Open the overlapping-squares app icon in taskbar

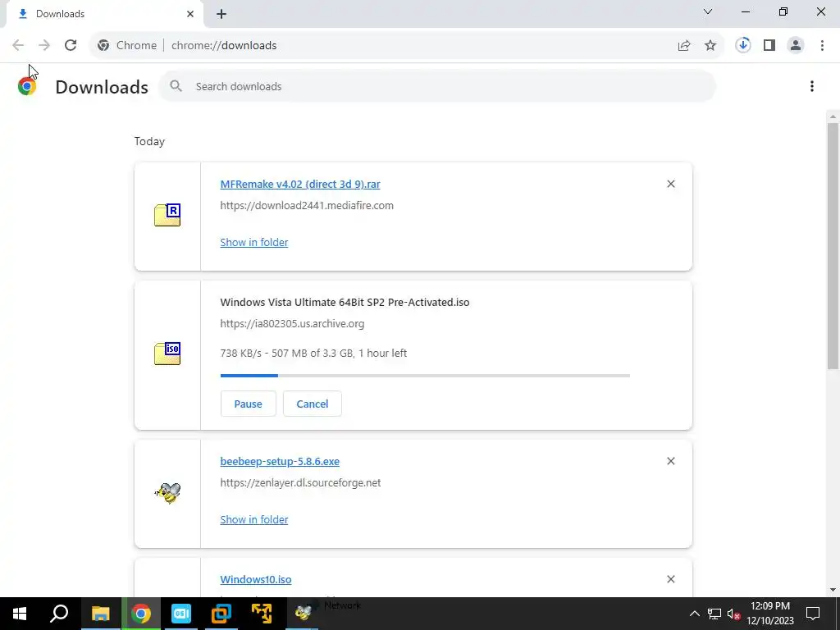(x=221, y=614)
